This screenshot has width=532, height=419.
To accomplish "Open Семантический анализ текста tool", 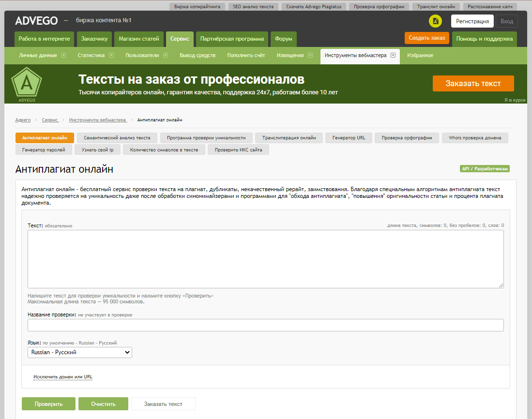I will 117,137.
